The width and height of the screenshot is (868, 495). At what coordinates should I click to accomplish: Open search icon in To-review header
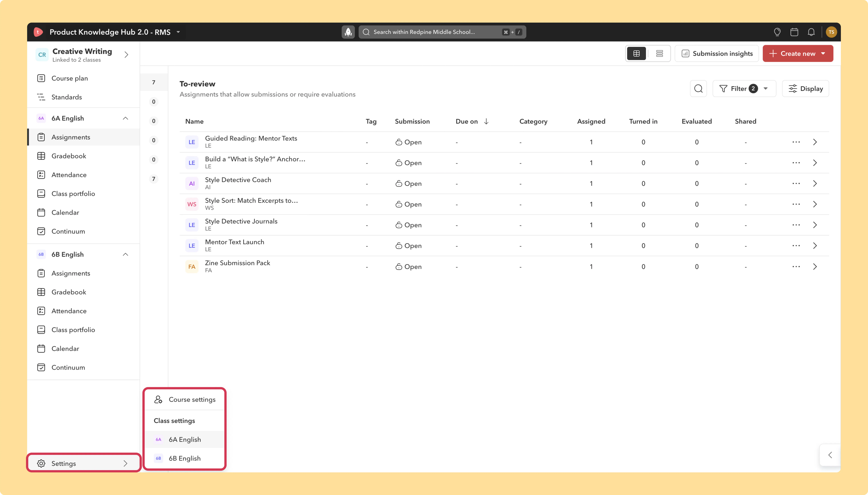[x=698, y=89]
